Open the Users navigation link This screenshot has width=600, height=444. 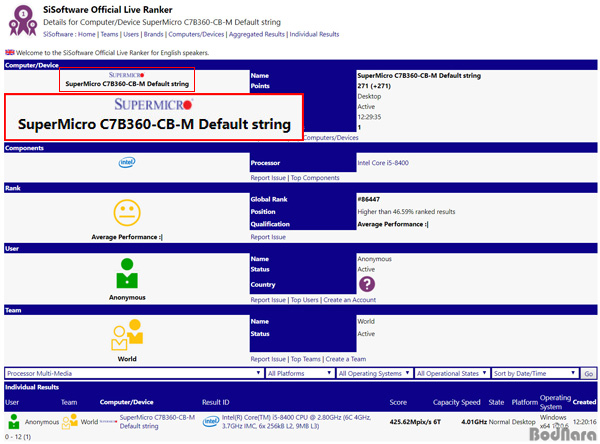click(131, 34)
